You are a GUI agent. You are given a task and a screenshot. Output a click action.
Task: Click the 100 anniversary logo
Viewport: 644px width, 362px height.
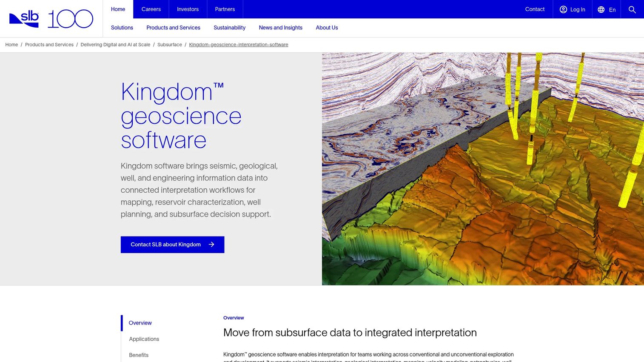[70, 19]
